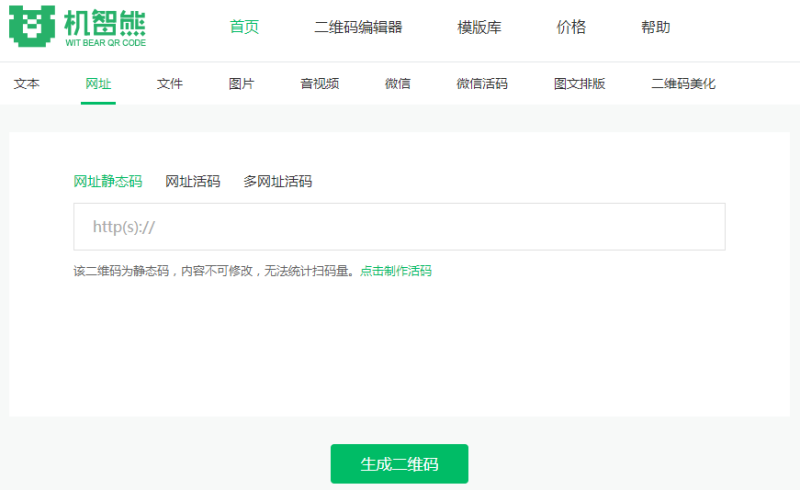The image size is (800, 490).
Task: Follow the 点击制作活码 link
Action: point(396,271)
